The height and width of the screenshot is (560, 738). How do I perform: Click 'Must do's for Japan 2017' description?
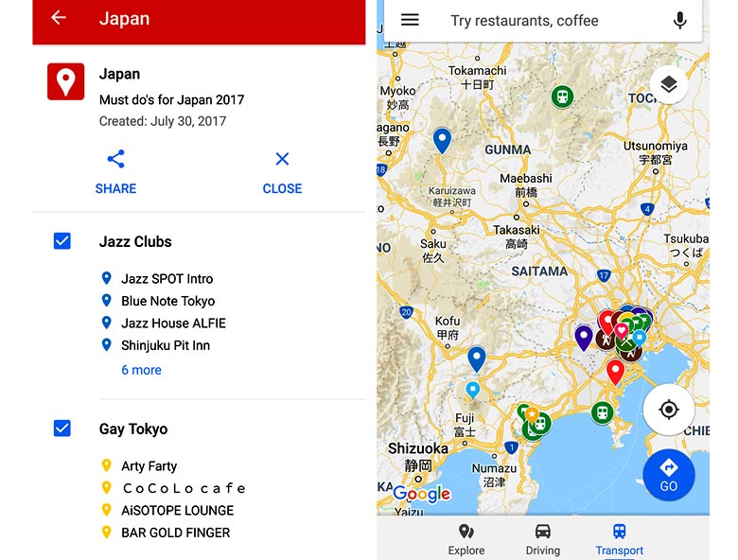point(172,99)
